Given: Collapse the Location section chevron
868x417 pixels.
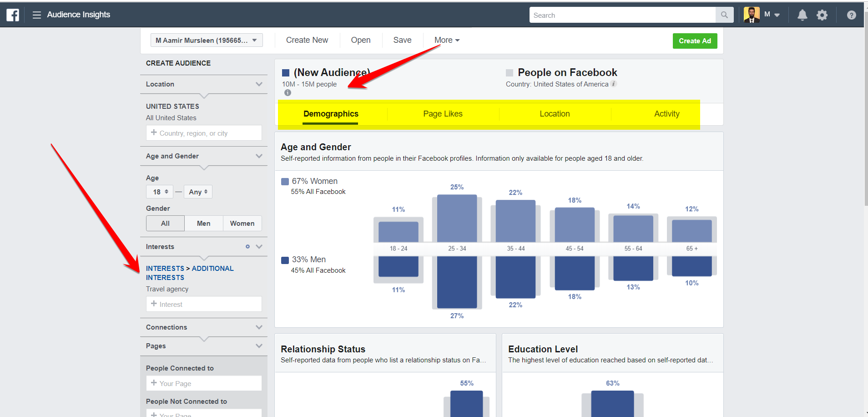Looking at the screenshot, I should point(259,84).
